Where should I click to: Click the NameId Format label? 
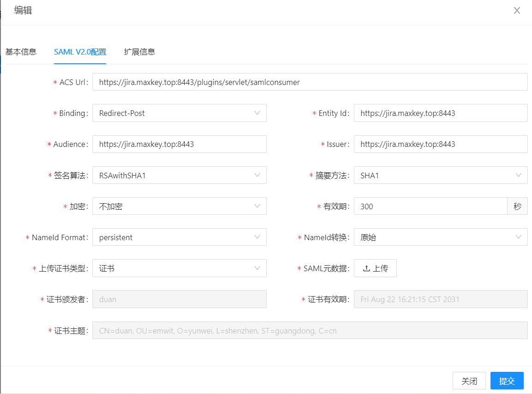[60, 237]
